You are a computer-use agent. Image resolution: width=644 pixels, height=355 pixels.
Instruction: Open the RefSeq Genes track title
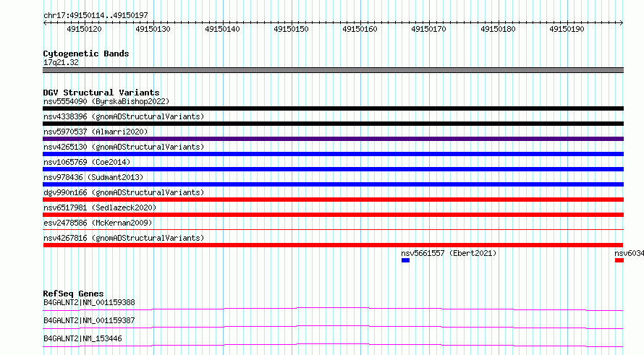coord(74,294)
